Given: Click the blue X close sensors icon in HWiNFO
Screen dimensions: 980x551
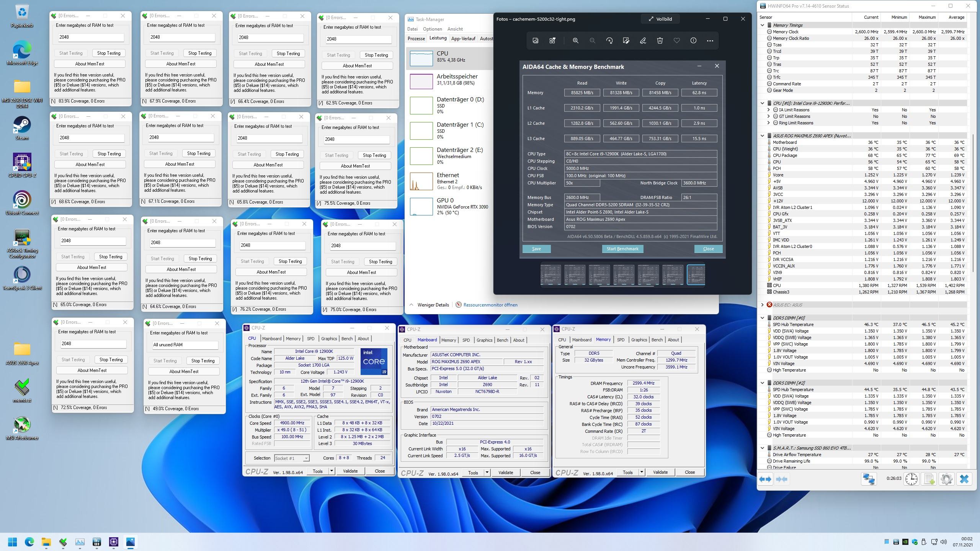Looking at the screenshot, I should click(964, 479).
